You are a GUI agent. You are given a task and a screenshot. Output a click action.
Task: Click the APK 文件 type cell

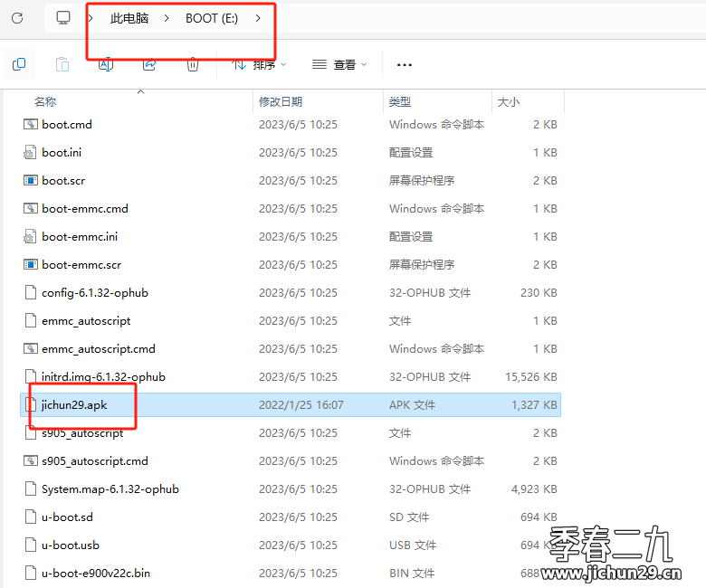tap(412, 405)
